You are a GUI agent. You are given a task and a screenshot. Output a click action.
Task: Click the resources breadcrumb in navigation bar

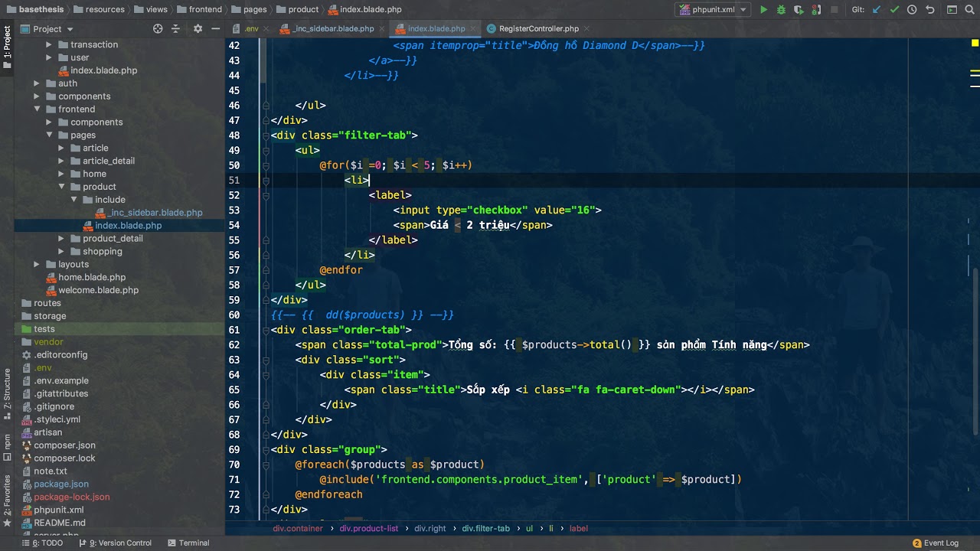pos(98,9)
